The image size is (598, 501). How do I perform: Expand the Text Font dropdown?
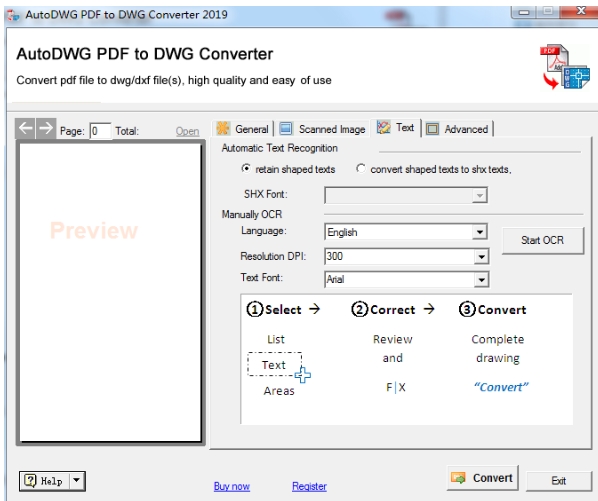[481, 279]
